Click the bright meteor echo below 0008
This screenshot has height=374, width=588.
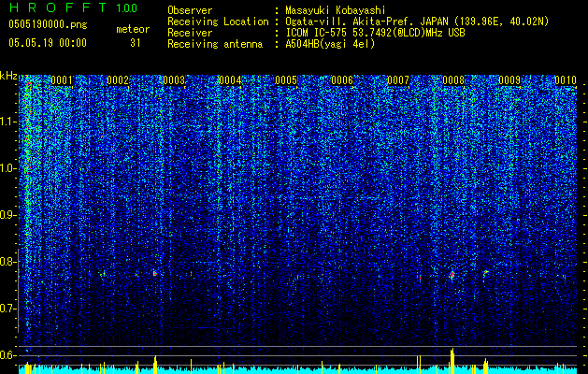click(452, 275)
